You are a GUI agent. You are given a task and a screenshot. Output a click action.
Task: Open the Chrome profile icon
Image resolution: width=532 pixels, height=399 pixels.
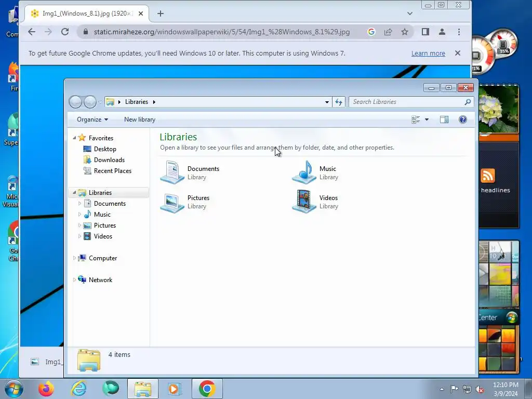click(x=442, y=32)
